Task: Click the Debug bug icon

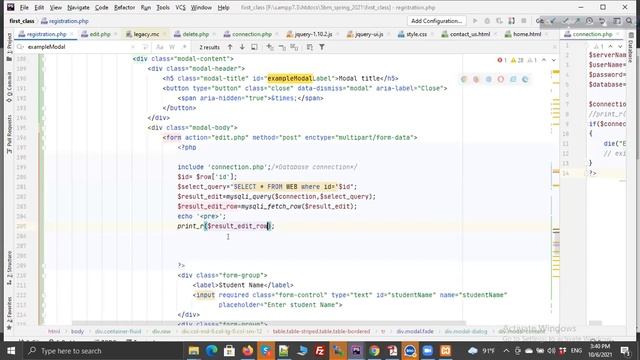Action: [x=487, y=21]
